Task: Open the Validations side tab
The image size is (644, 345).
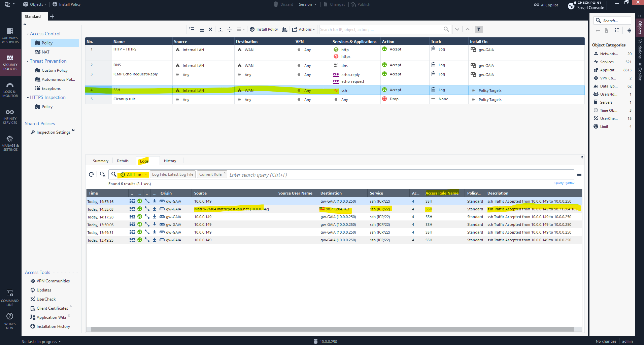Action: pyautogui.click(x=640, y=49)
